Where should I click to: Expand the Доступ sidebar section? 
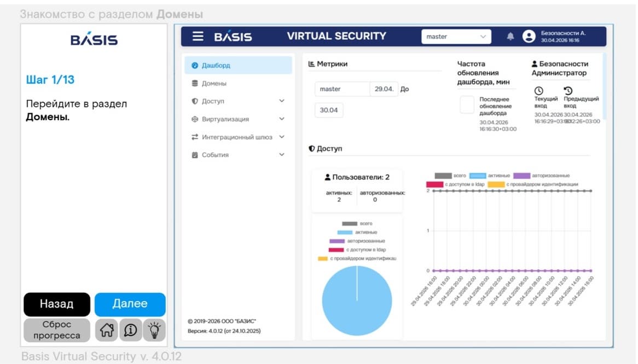(x=238, y=101)
